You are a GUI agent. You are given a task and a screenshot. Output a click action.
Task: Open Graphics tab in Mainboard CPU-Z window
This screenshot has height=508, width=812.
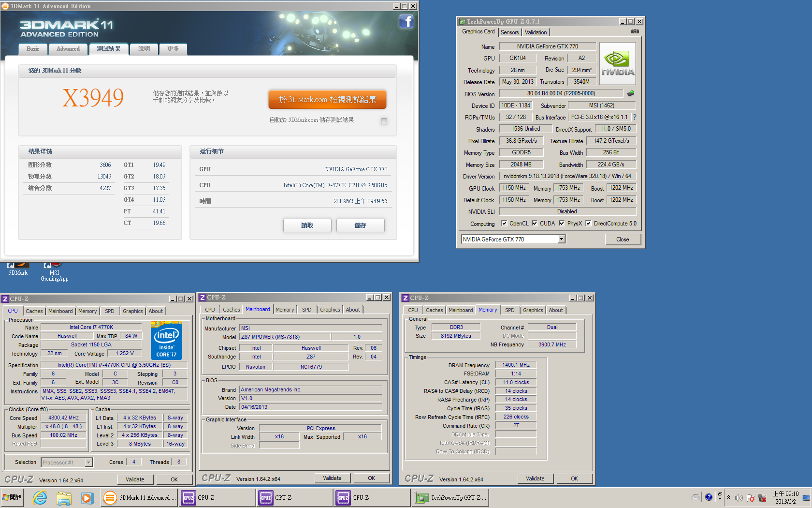tap(330, 310)
